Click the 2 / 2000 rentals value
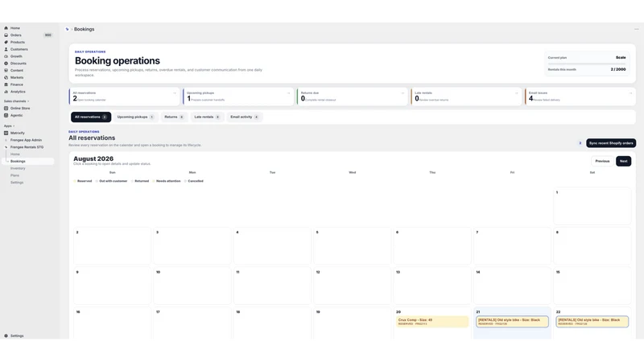 (x=618, y=69)
